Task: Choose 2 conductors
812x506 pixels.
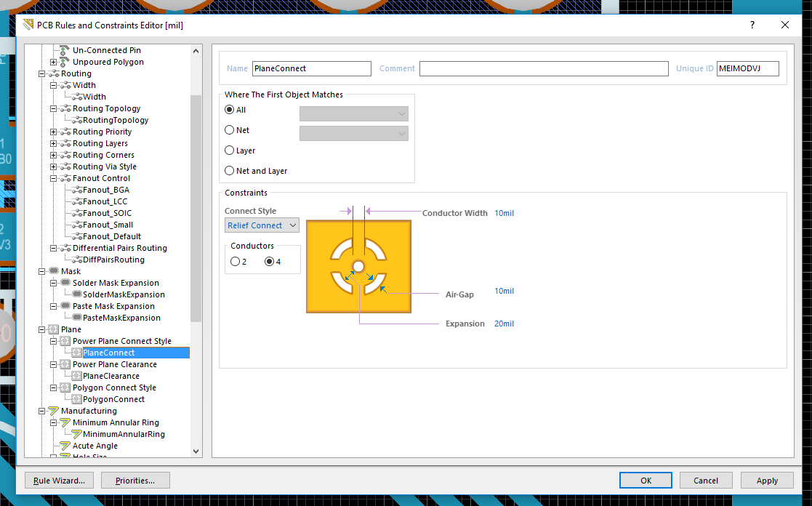Action: pyautogui.click(x=236, y=262)
